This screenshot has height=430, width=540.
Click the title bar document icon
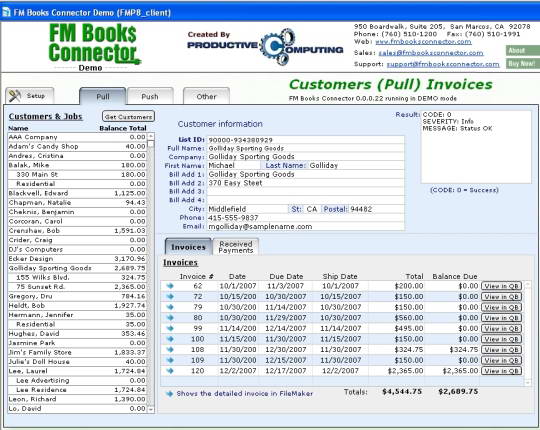point(6,12)
